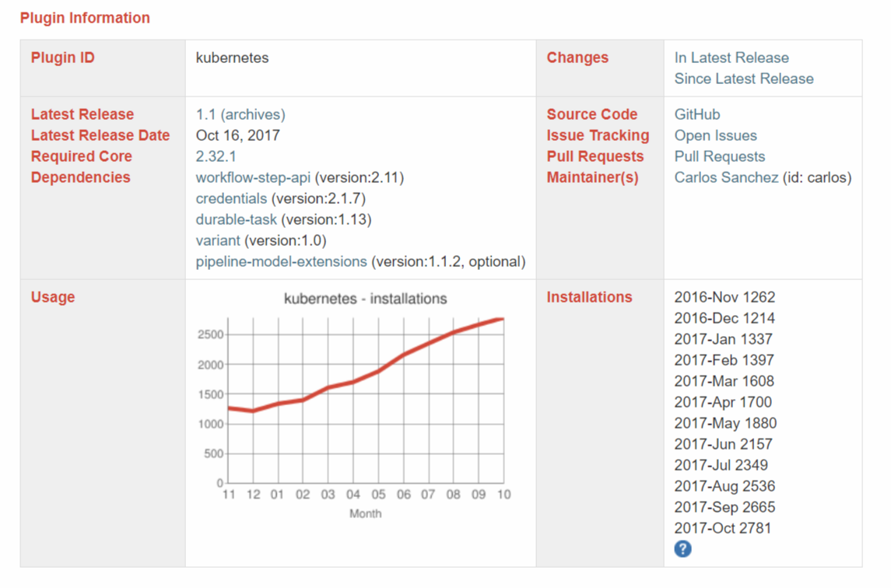Open the credentials dependency link

tap(231, 199)
